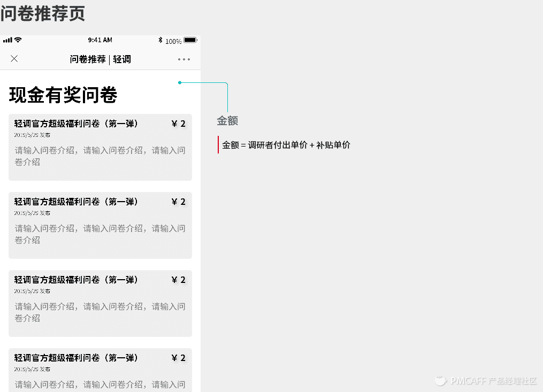Screen dimensions: 543x392
Task: Click the description text in the second card
Action: [100, 234]
